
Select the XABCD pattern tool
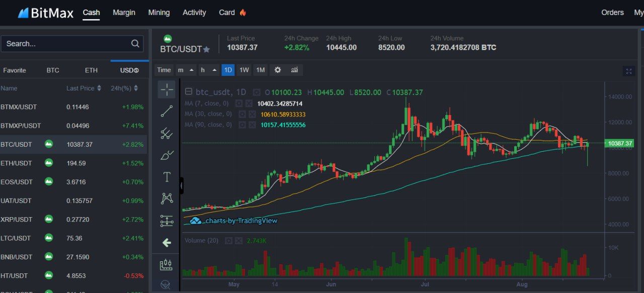(167, 199)
